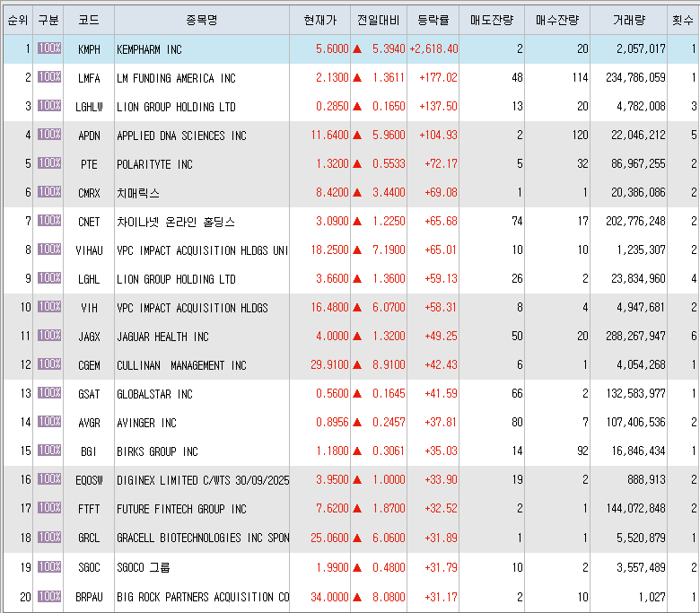Open BIG ROCK PARTNERS ACQUISITION stock name

tap(203, 597)
